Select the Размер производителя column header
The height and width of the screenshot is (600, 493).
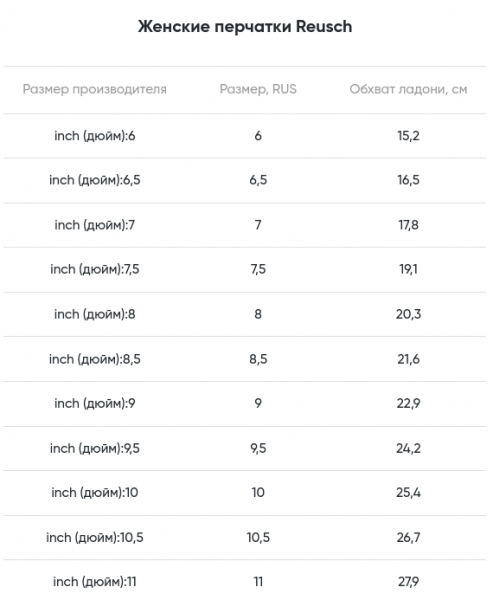(x=95, y=89)
